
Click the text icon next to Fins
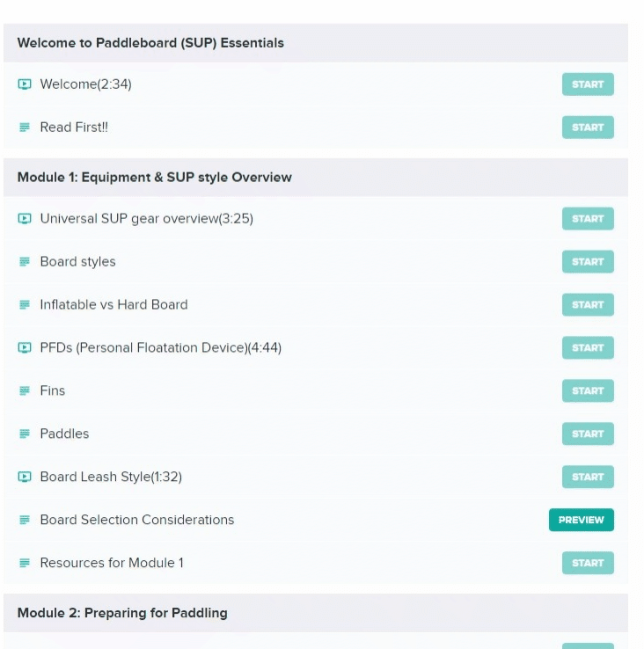25,390
